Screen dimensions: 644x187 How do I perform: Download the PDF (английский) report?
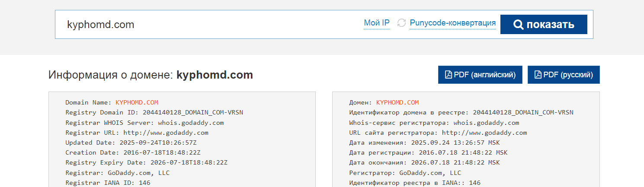(480, 75)
